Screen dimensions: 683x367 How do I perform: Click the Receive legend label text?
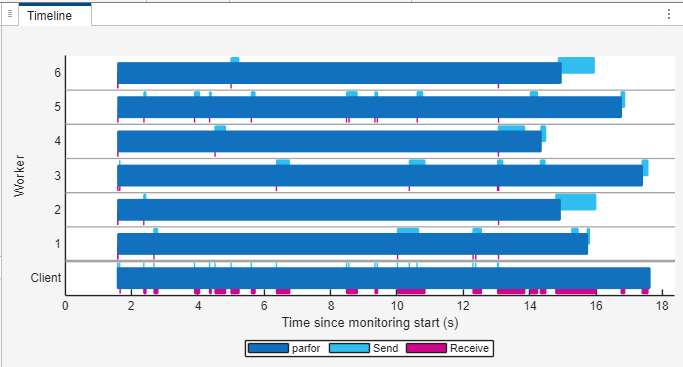[x=469, y=348]
